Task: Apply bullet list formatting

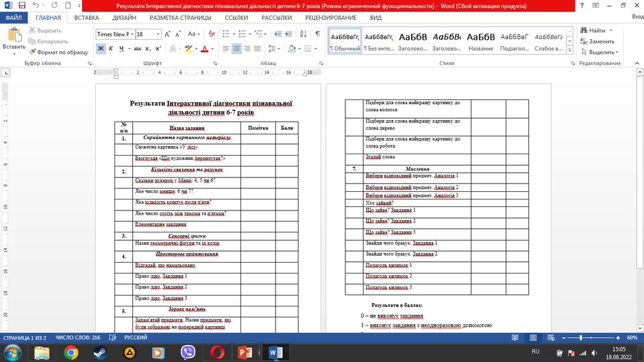Action: [226, 34]
